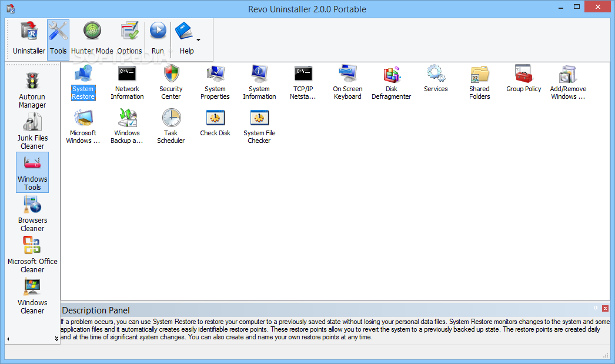Image resolution: width=615 pixels, height=364 pixels.
Task: Activate Hunter Mode
Action: 92,39
